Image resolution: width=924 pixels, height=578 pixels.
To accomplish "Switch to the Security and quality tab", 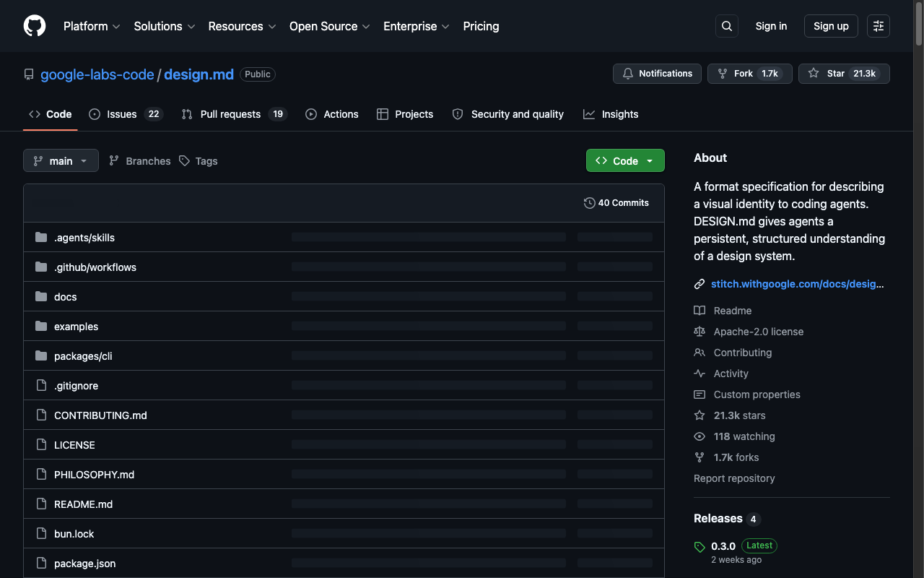I will (508, 114).
